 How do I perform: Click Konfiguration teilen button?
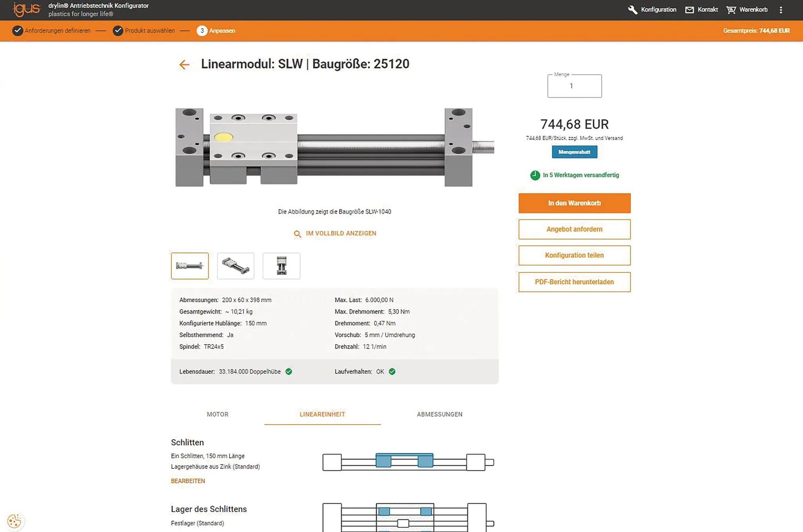tap(574, 255)
